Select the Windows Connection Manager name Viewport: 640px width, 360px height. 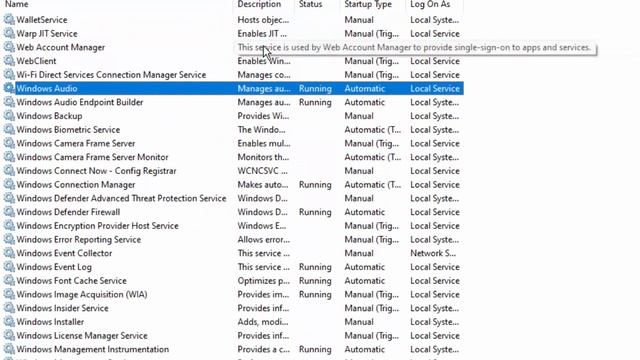[76, 184]
